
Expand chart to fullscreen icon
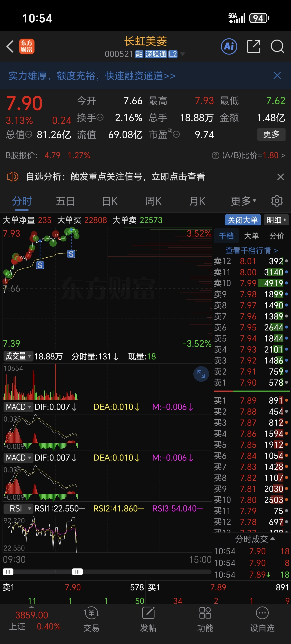(201, 374)
